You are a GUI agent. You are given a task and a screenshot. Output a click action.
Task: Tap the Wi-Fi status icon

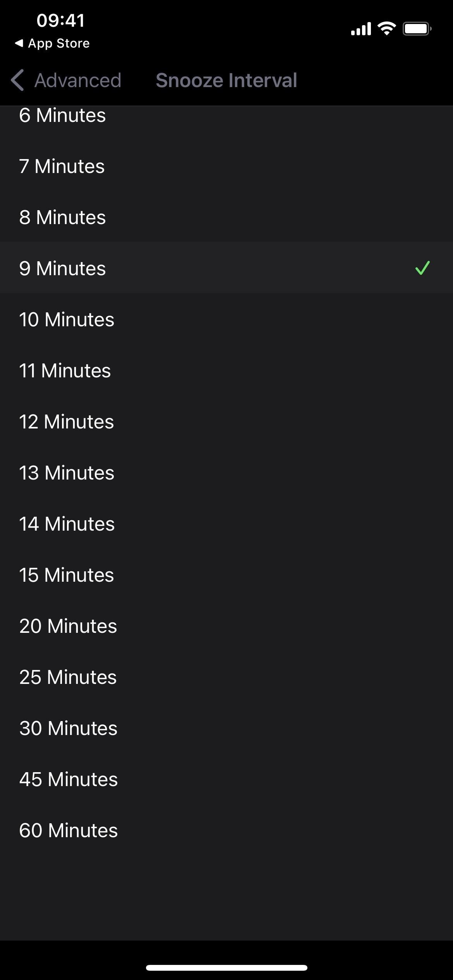pyautogui.click(x=387, y=29)
